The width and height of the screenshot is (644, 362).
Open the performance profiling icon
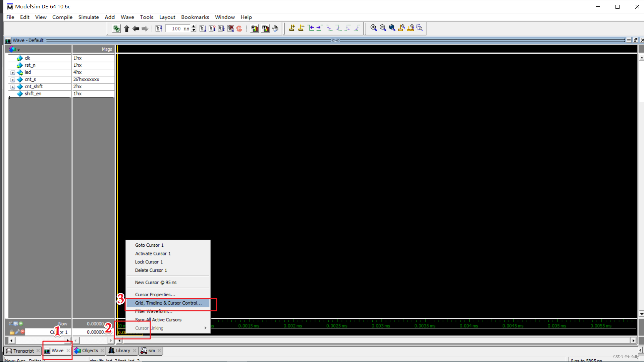pyautogui.click(x=255, y=28)
